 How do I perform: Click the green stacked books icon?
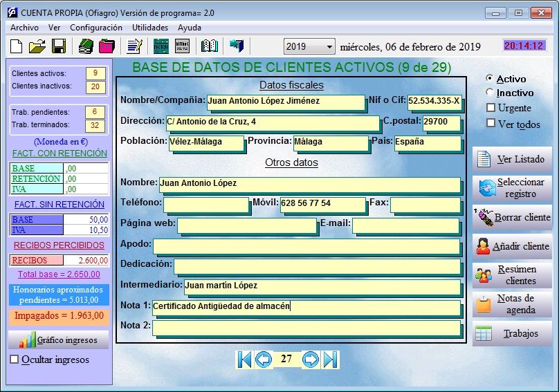coord(85,46)
